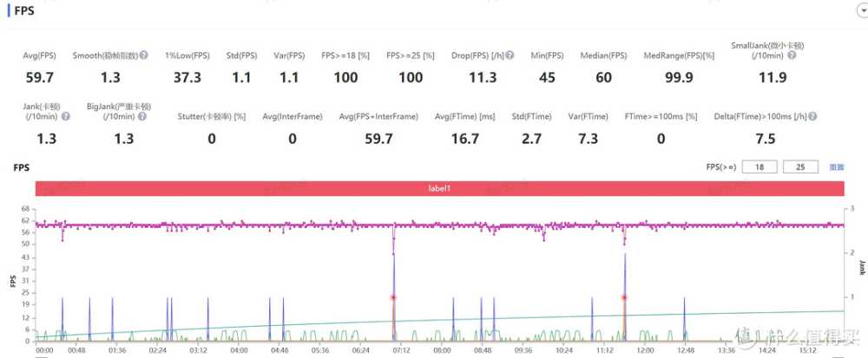
Task: Open the SmallJank help tooltip icon
Action: click(792, 55)
